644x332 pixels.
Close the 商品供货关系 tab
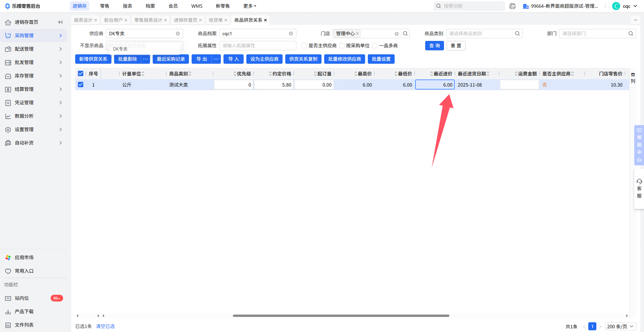(x=265, y=20)
